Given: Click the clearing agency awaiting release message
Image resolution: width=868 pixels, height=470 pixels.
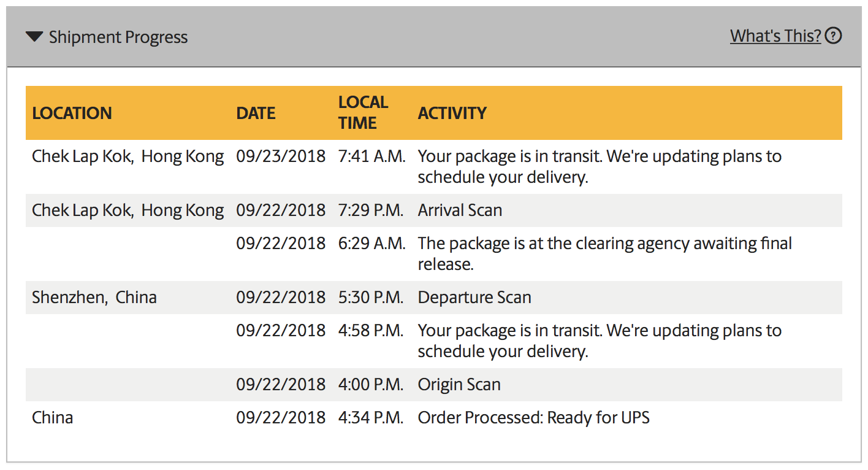Looking at the screenshot, I should 604,253.
